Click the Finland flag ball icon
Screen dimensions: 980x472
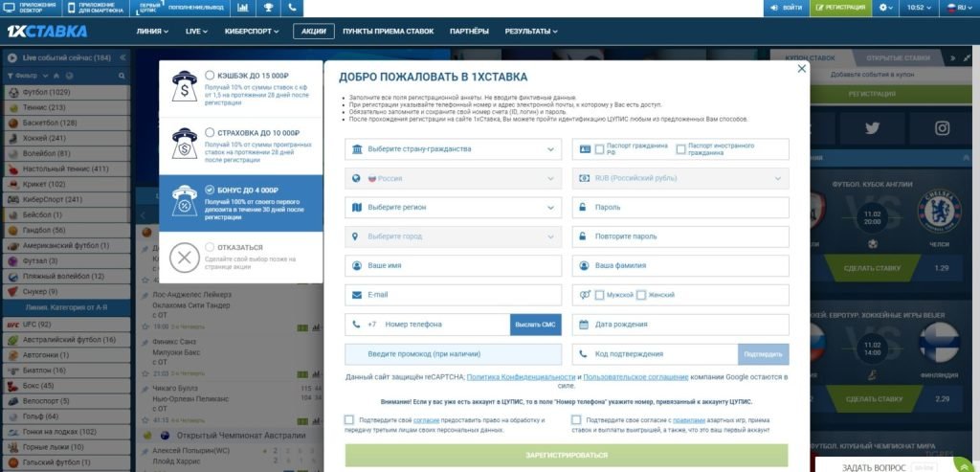point(939,344)
